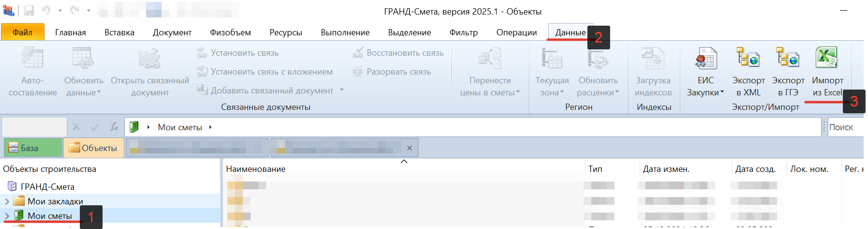The image size is (868, 229).
Task: Click Установить связь command
Action: [238, 53]
